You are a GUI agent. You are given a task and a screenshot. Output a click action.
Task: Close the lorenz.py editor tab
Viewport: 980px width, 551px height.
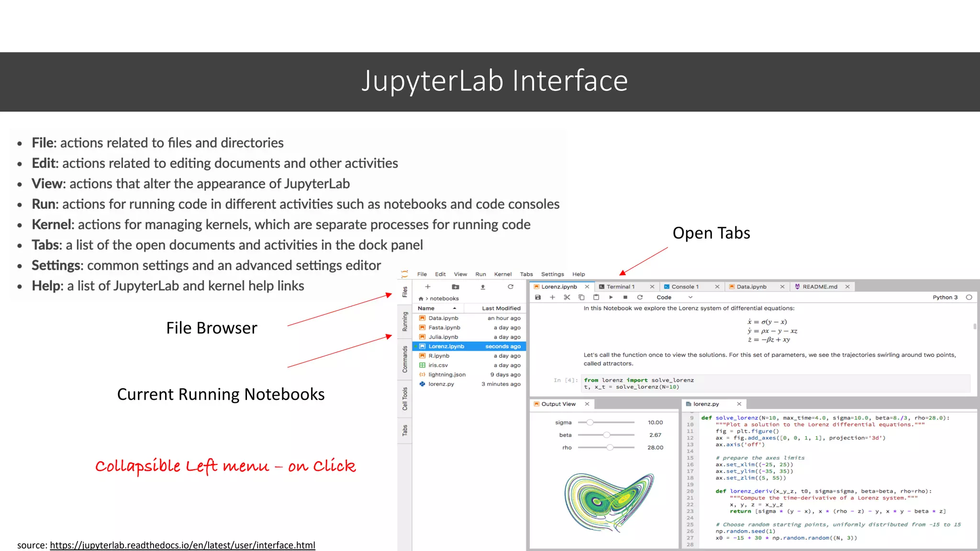click(x=739, y=404)
